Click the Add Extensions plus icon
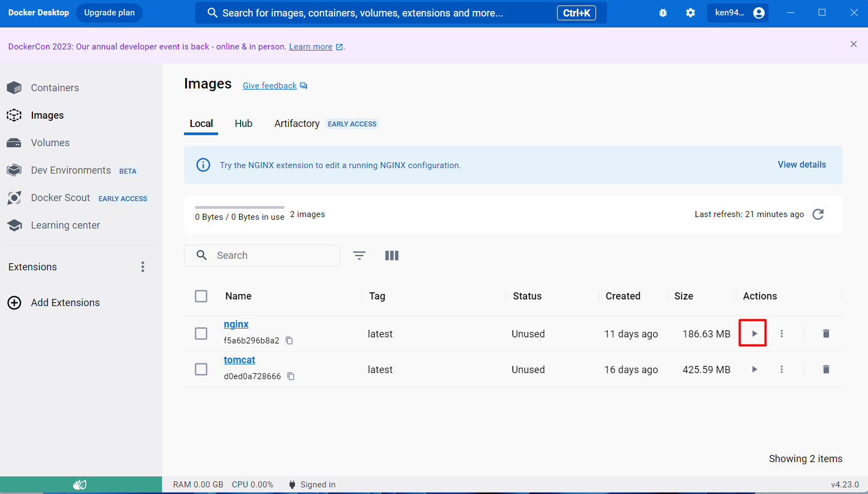 pos(14,303)
